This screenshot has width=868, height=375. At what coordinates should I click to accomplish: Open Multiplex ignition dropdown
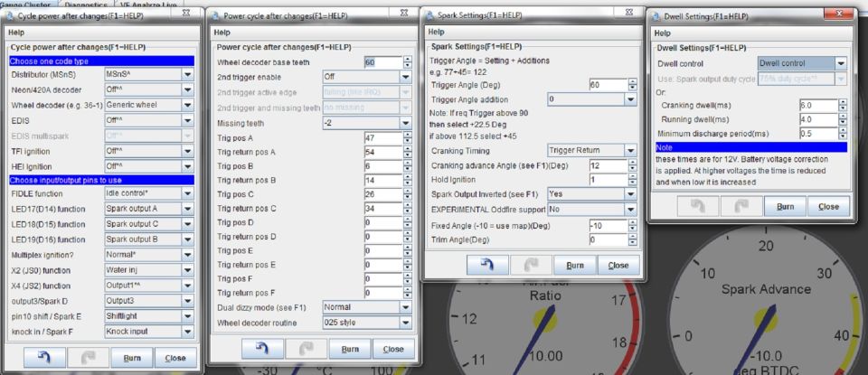149,255
